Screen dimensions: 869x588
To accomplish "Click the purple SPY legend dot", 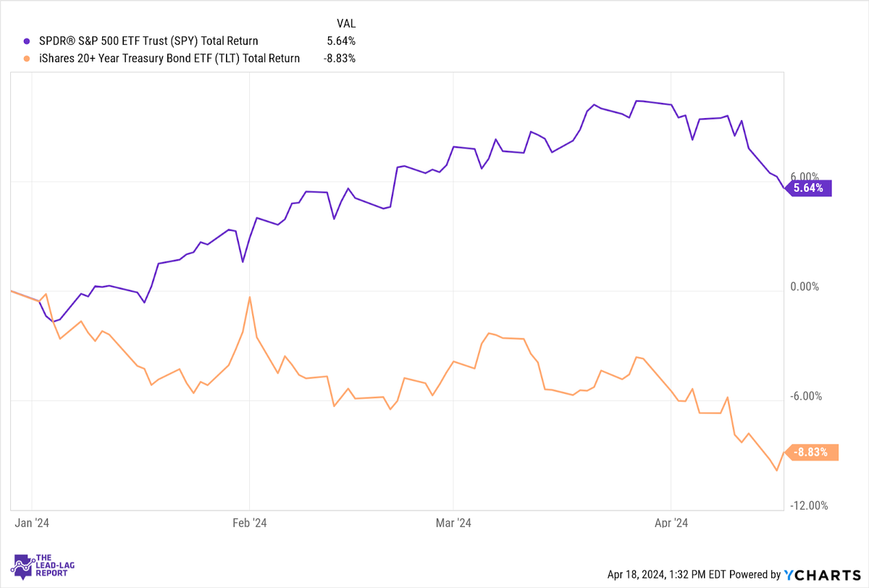I will coord(28,41).
